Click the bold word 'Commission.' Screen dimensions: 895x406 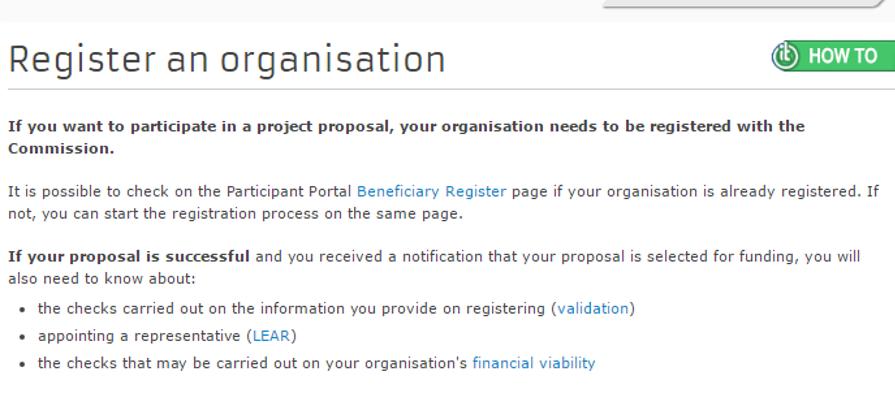pos(61,149)
